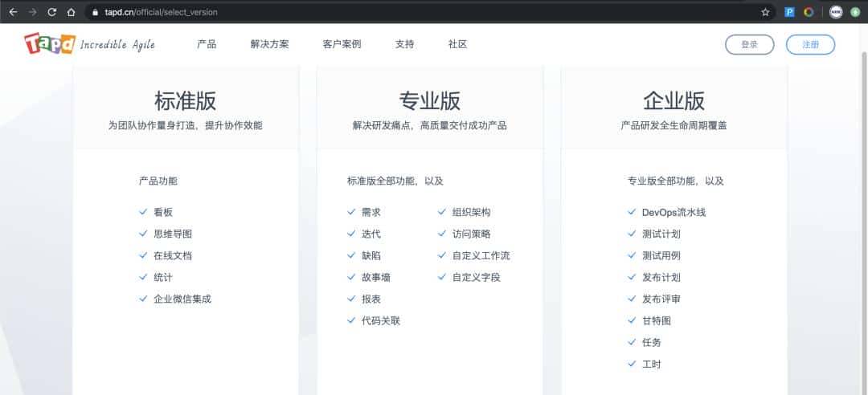This screenshot has width=868, height=395.
Task: Open the 客户案例 menu
Action: pyautogui.click(x=342, y=44)
